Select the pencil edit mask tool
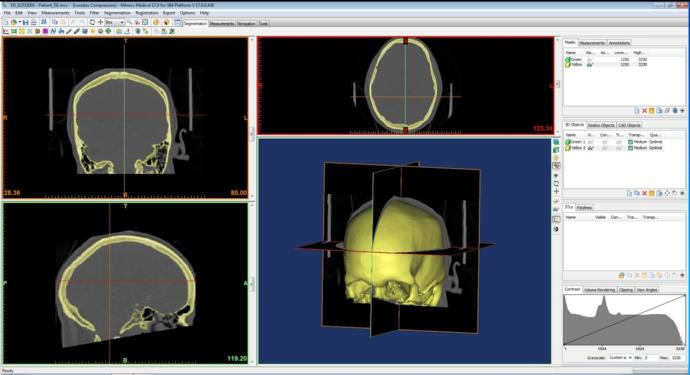Screen dimensions: 690x375 [x=69, y=31]
